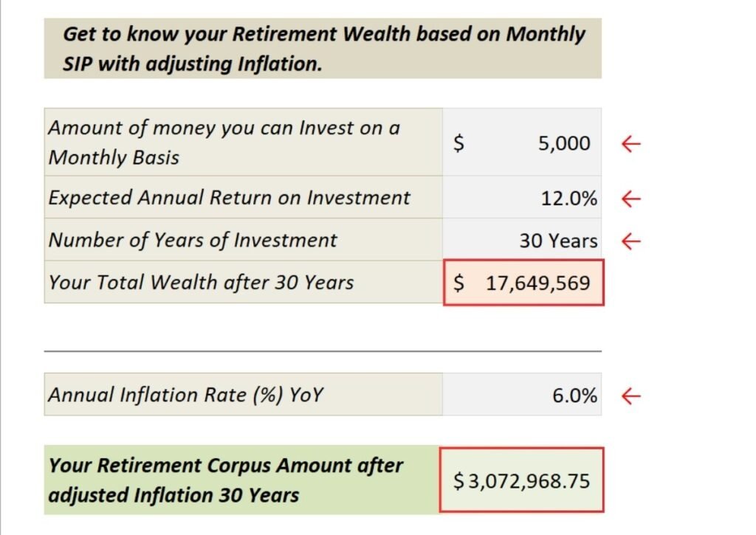Image resolution: width=756 pixels, height=535 pixels.
Task: Select the 30 Years investment duration cell
Action: pos(522,241)
